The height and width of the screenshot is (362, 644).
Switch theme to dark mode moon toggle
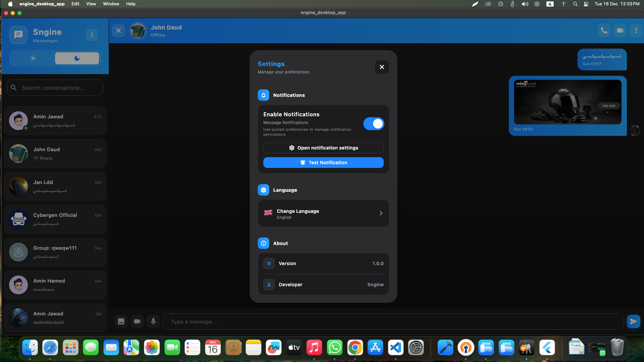pyautogui.click(x=77, y=58)
